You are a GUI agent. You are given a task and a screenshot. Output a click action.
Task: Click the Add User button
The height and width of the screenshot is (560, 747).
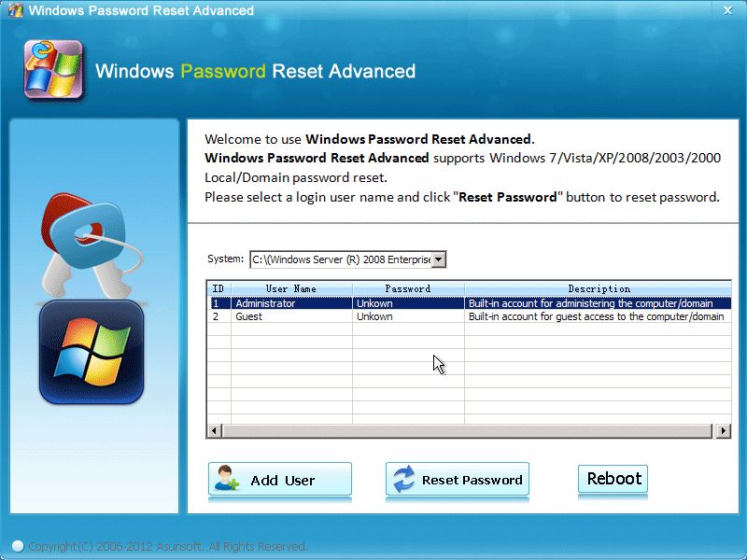[280, 480]
